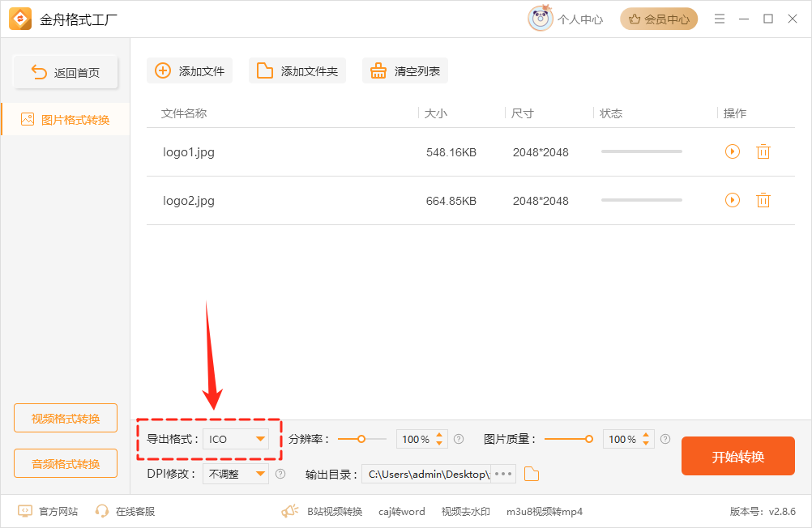812x528 pixels.
Task: Click the 官方网站 monitor icon
Action: 26,513
